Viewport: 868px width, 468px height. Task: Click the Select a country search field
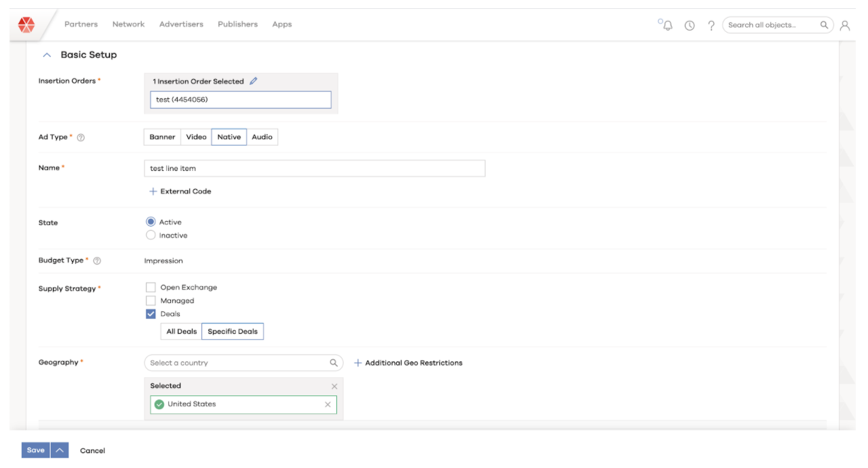244,363
